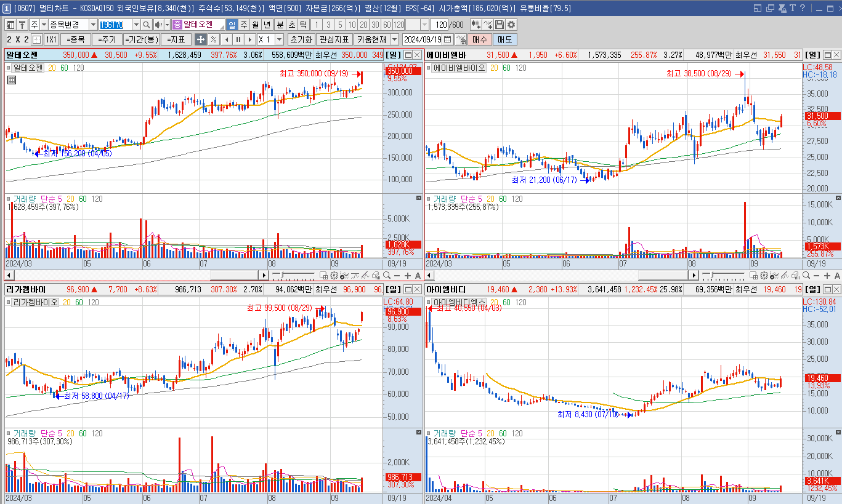Click the chart link icon left of save
The width and height of the screenshot is (842, 504).
click(488, 25)
